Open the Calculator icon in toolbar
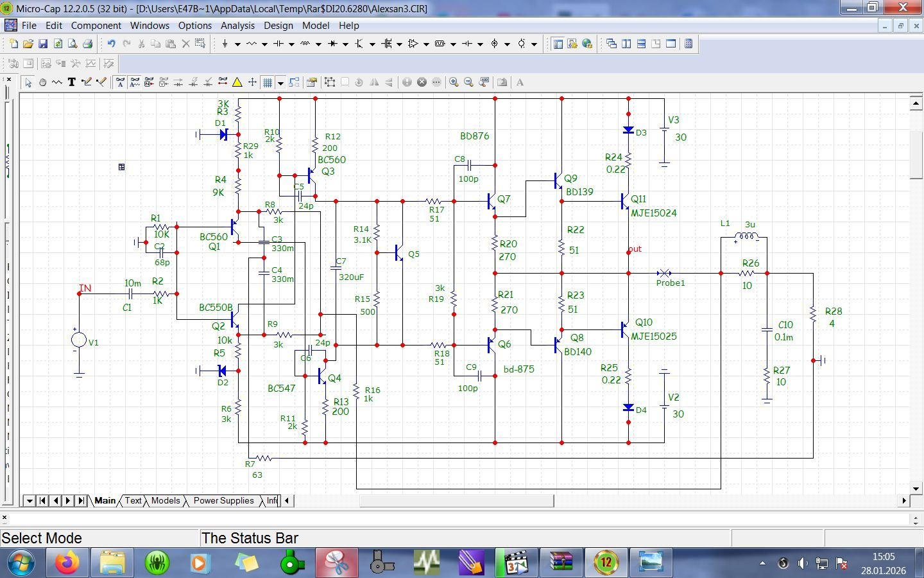This screenshot has width=924, height=578. [689, 44]
